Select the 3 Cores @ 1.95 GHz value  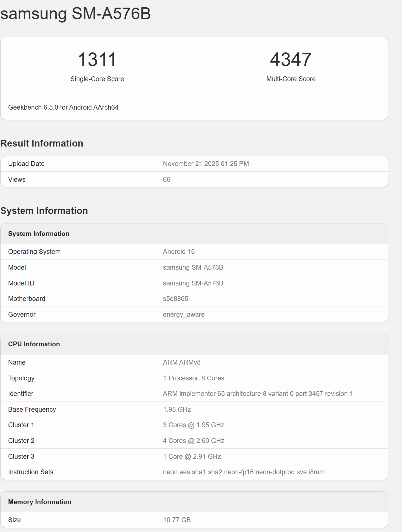click(x=194, y=425)
